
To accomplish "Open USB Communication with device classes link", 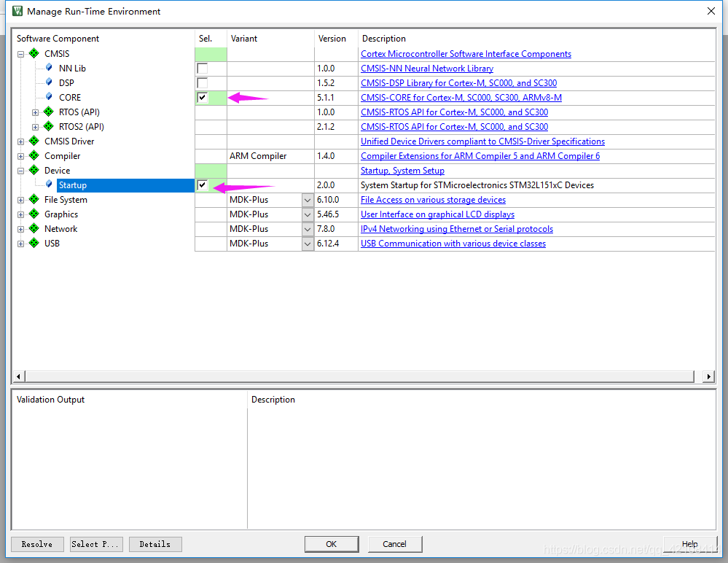I will click(x=453, y=244).
